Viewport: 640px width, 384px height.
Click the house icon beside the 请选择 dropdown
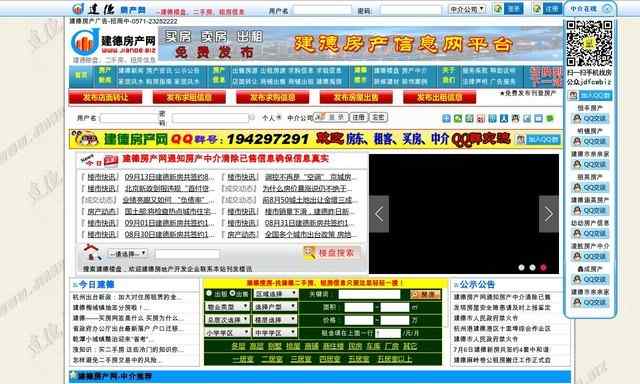[92, 252]
